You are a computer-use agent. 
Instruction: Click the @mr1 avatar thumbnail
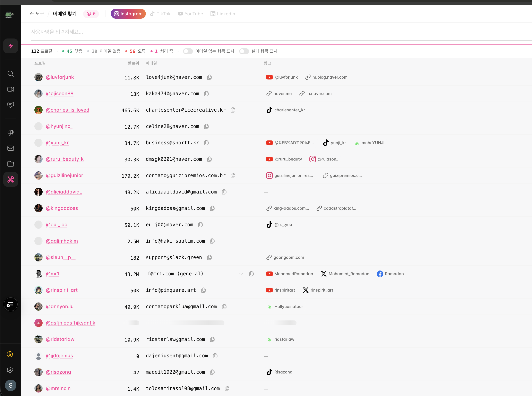[38, 274]
